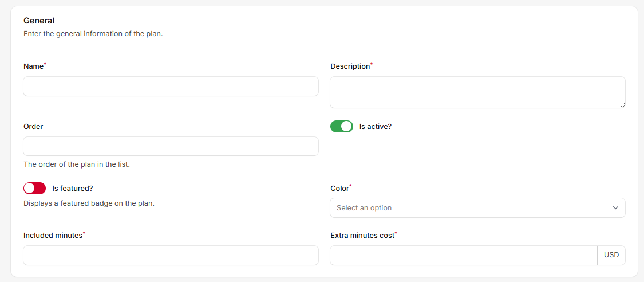Focus the Description text area
This screenshot has height=282, width=644.
(x=477, y=92)
